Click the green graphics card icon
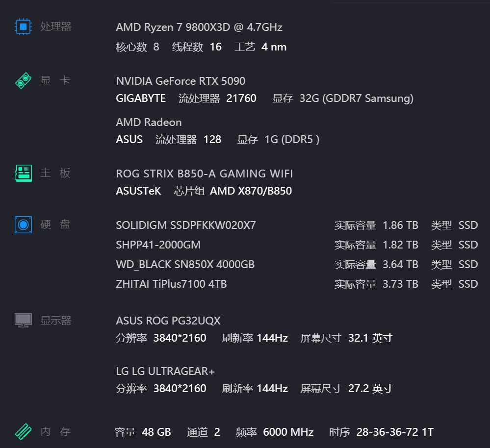Screen dimensions: 490x448 (x=23, y=80)
